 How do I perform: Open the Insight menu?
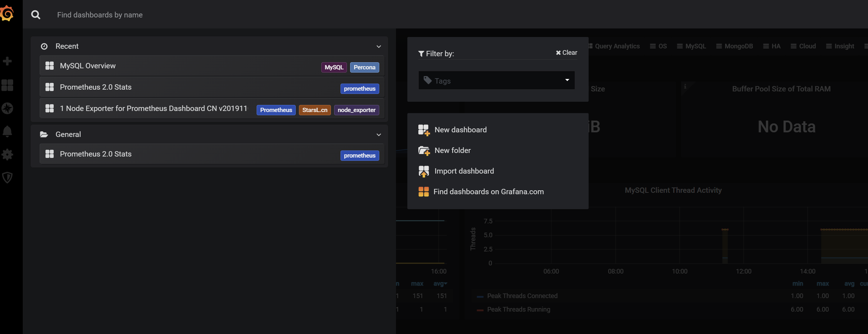click(840, 46)
